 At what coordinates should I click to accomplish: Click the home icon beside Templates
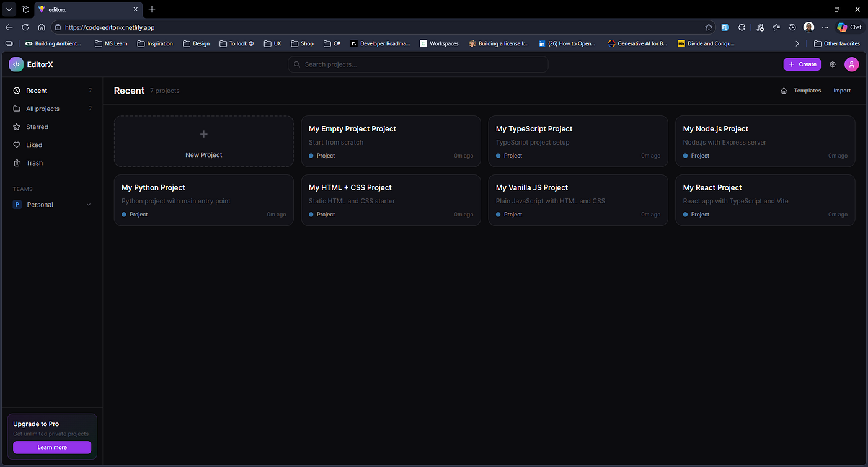[784, 91]
